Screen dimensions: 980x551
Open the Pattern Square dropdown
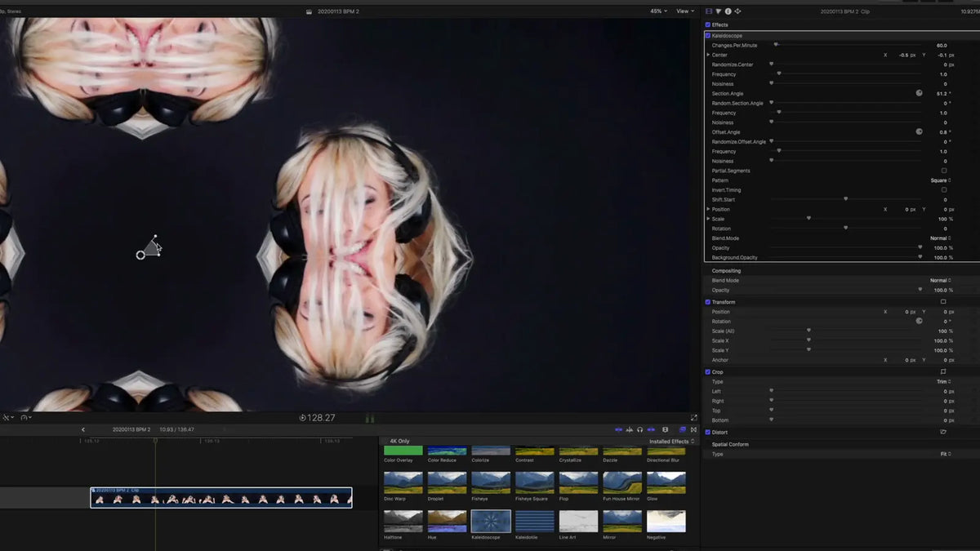coord(939,180)
